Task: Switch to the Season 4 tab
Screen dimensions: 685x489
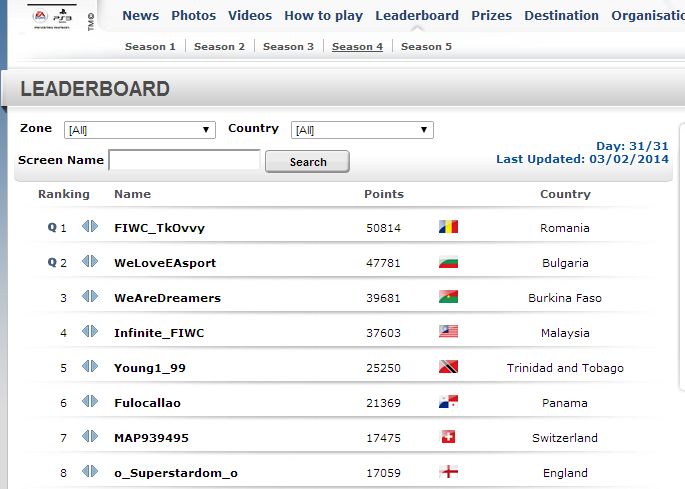Action: coord(357,47)
